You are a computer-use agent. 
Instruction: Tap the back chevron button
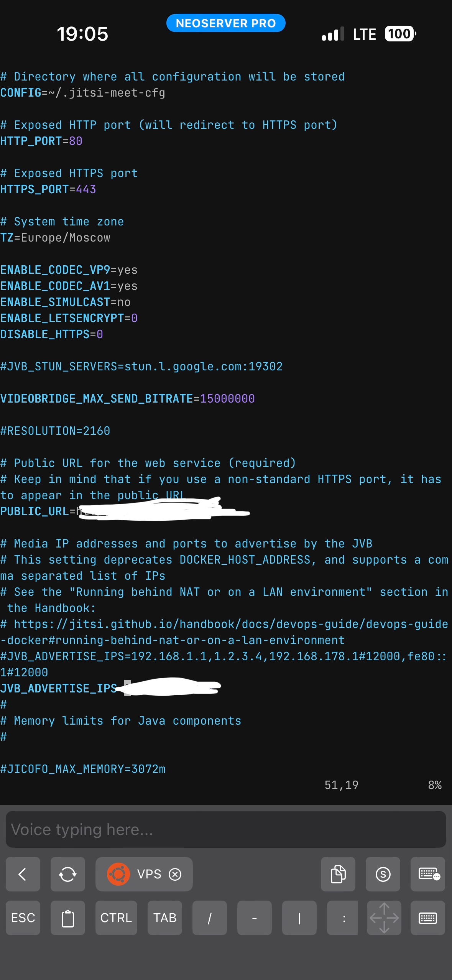[x=23, y=874]
